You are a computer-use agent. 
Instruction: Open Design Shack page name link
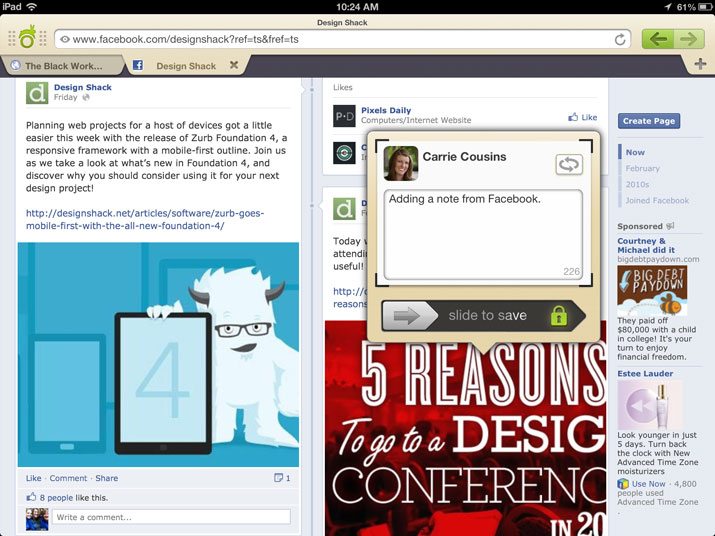pos(83,87)
